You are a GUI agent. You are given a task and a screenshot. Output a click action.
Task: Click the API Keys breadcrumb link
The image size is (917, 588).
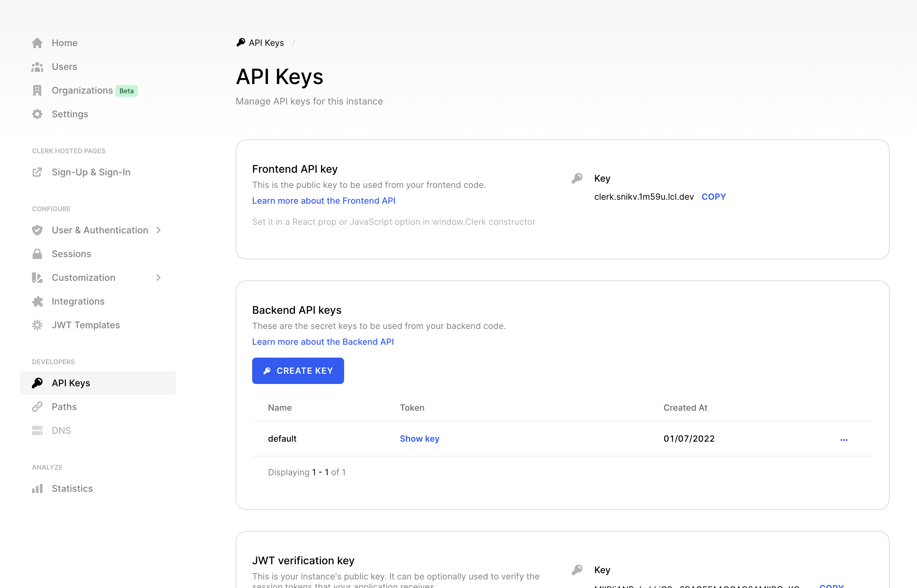point(266,43)
